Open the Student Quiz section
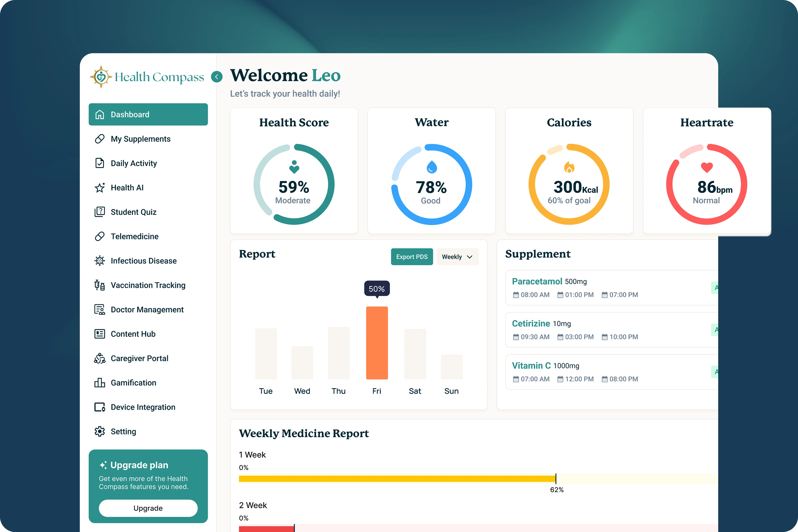The image size is (798, 532). click(x=148, y=212)
